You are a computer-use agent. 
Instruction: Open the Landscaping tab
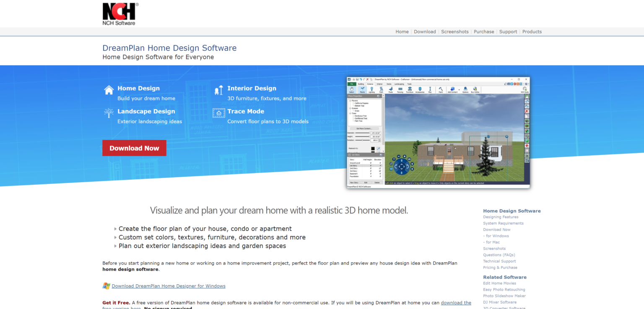tap(400, 84)
